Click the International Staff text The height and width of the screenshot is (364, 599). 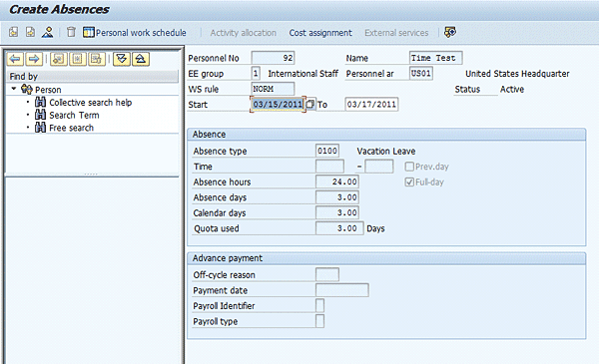(x=302, y=74)
